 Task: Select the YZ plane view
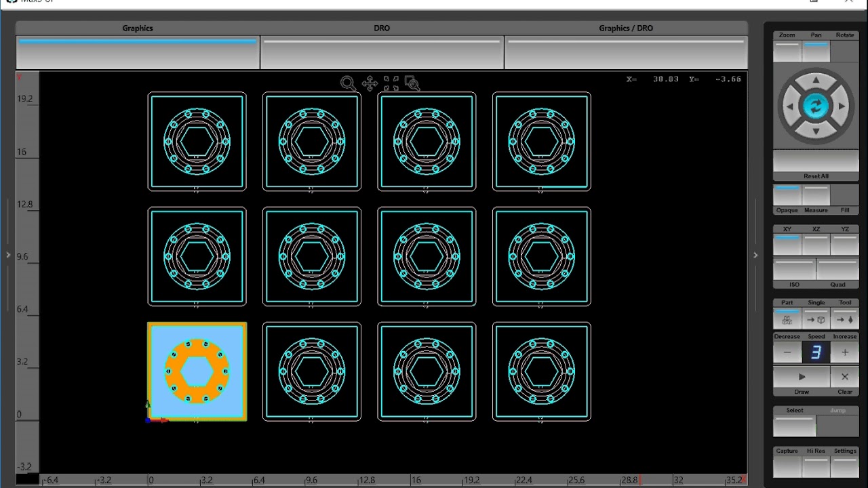pos(845,244)
